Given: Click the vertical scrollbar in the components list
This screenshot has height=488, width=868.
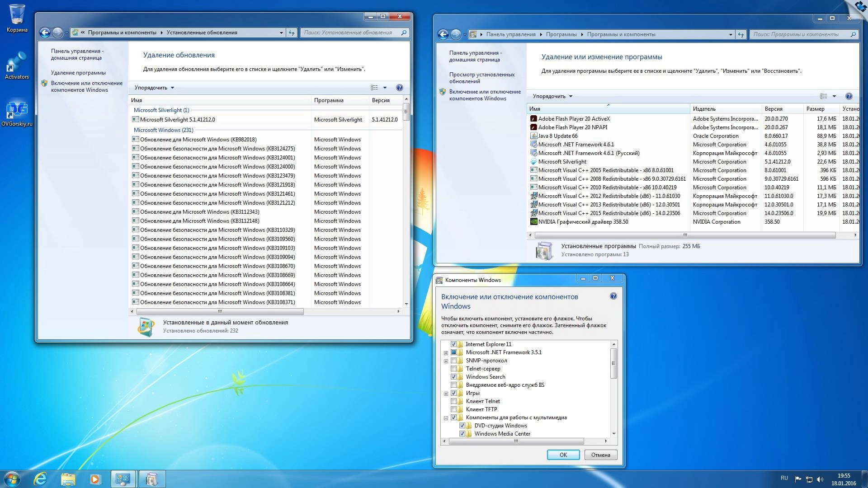Looking at the screenshot, I should click(613, 363).
